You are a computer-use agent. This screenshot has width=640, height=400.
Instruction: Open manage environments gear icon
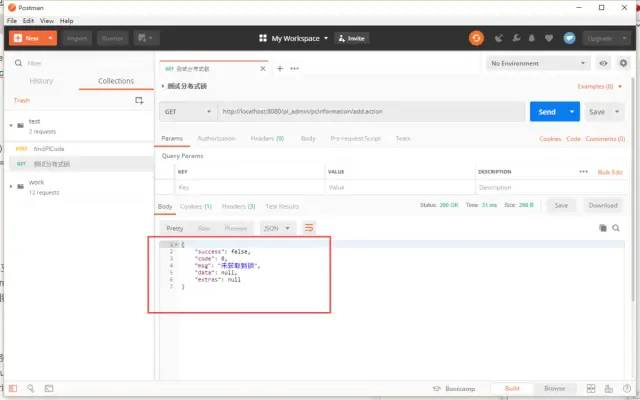[623, 63]
